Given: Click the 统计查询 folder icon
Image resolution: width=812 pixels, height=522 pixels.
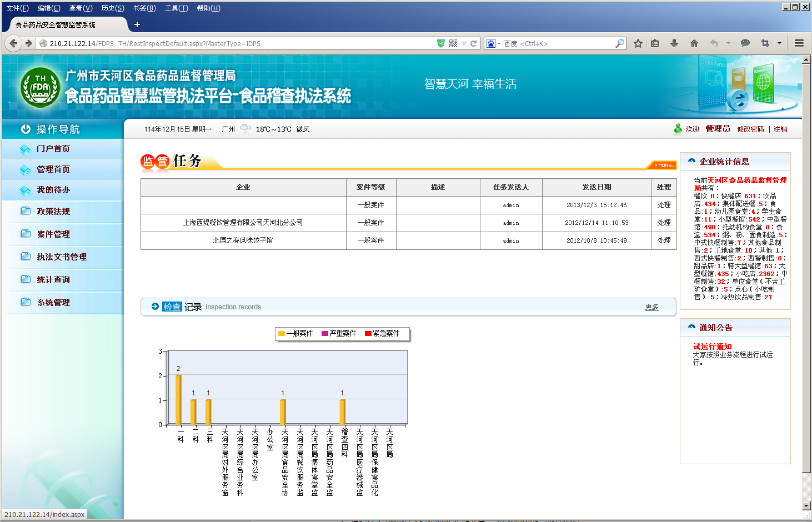Looking at the screenshot, I should (x=26, y=279).
